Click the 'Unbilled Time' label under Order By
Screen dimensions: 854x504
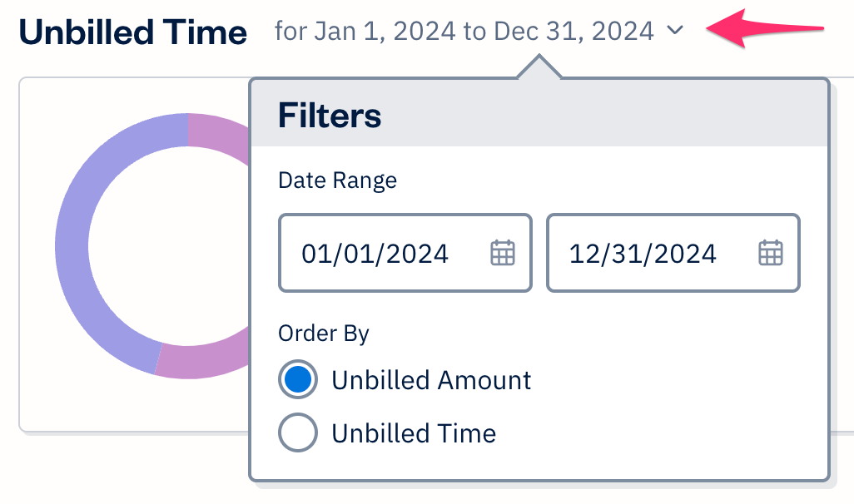pos(414,433)
